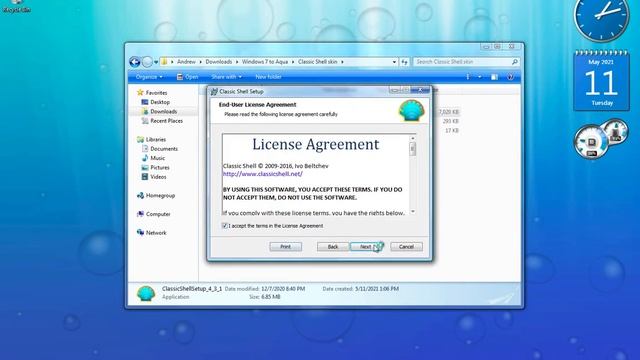Open Videos library
The image size is (640, 360).
click(x=158, y=177)
